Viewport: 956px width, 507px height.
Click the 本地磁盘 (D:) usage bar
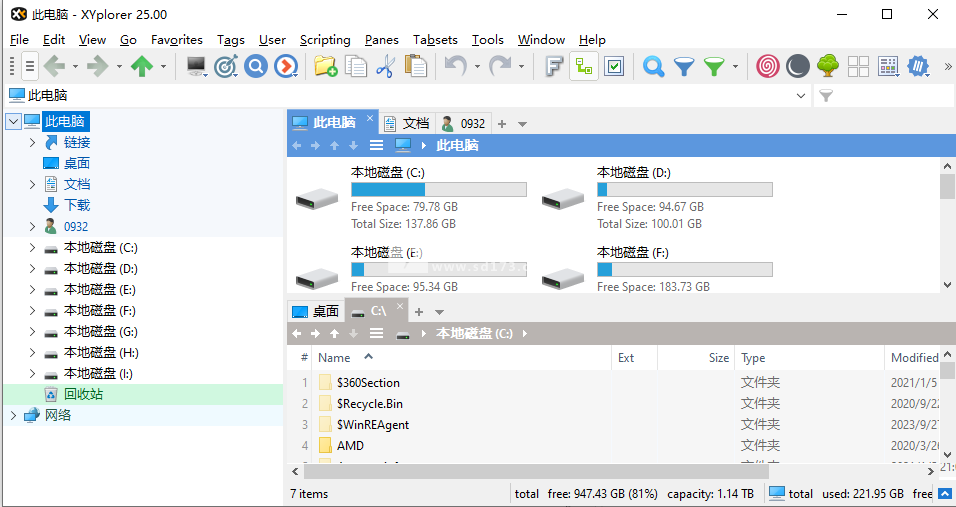(685, 190)
